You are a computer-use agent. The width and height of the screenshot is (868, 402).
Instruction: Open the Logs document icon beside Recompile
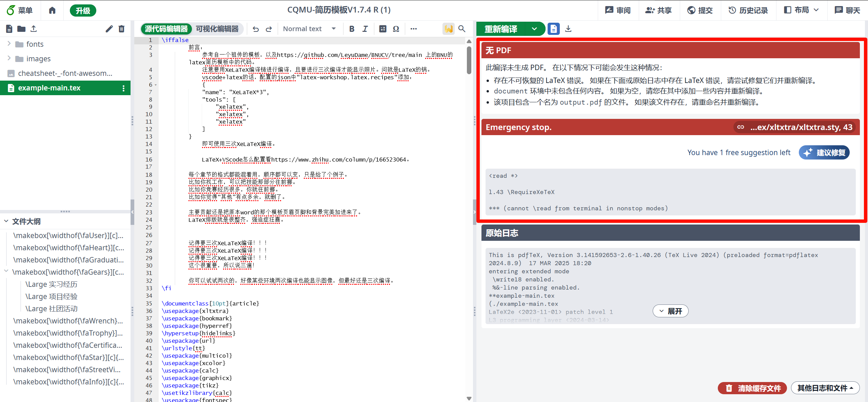(553, 29)
